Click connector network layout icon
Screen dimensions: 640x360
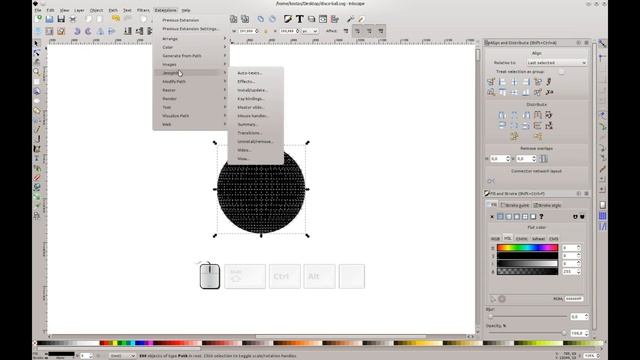[x=491, y=181]
